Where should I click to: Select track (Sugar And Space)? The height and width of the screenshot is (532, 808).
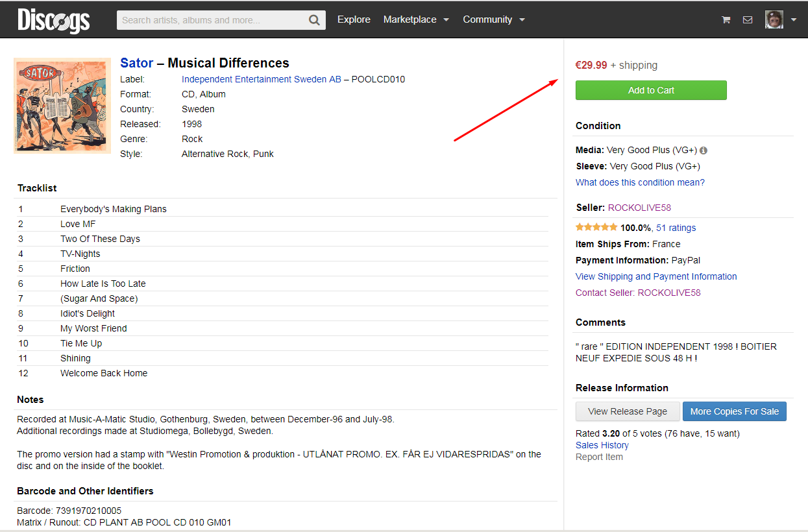point(99,298)
